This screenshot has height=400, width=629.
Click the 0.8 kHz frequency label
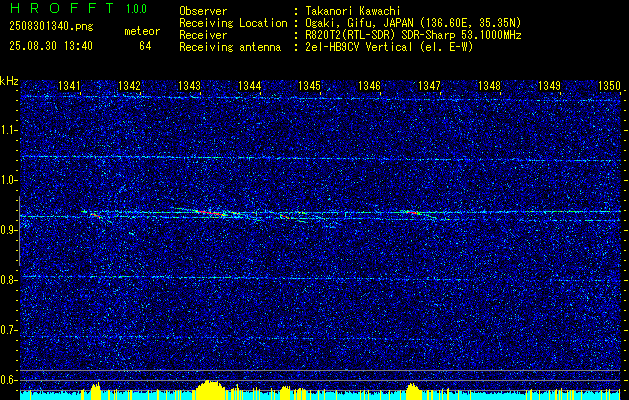[8, 280]
